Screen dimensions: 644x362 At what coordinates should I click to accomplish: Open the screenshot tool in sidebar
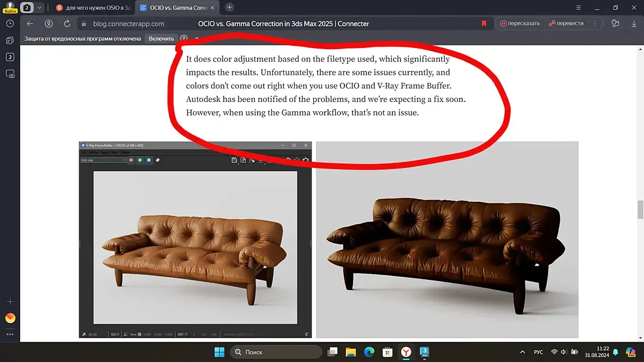click(x=10, y=74)
